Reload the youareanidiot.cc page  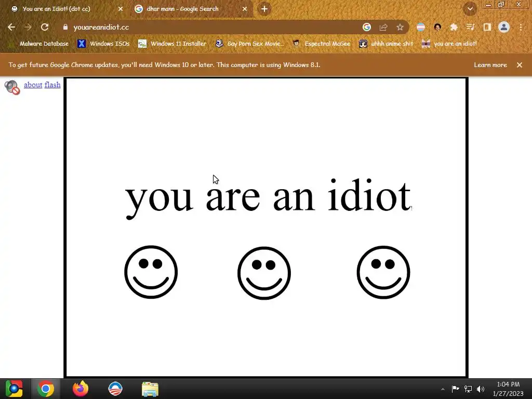coord(45,27)
